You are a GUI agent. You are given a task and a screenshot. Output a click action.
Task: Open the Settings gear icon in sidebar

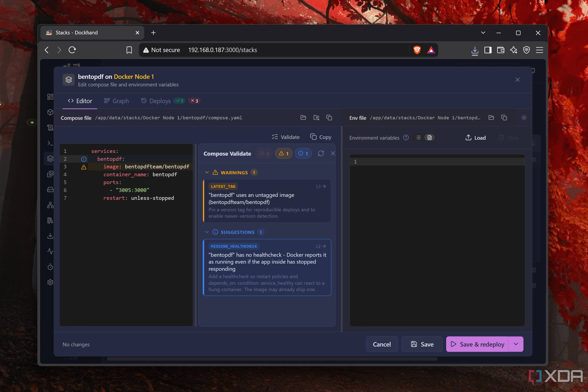(50, 282)
